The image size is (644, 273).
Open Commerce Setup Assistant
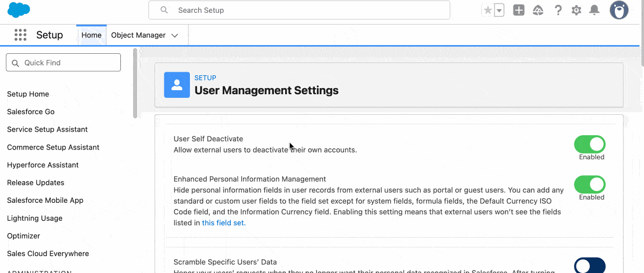pyautogui.click(x=53, y=148)
